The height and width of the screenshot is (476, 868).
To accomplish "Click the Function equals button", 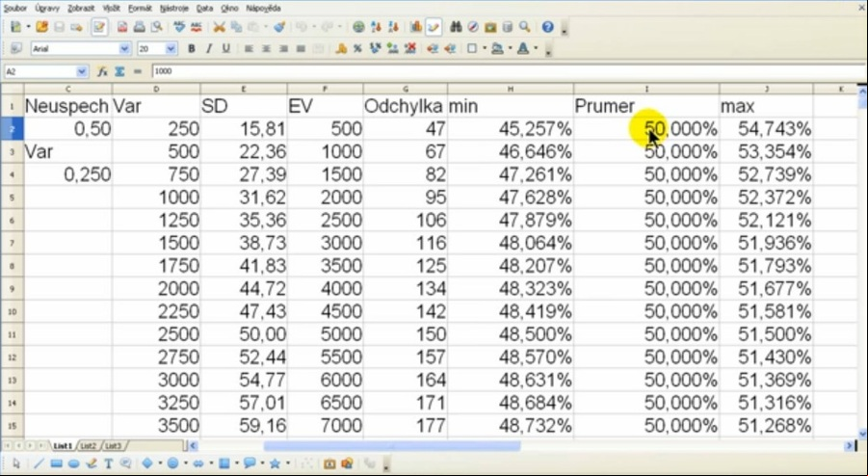I will (138, 71).
